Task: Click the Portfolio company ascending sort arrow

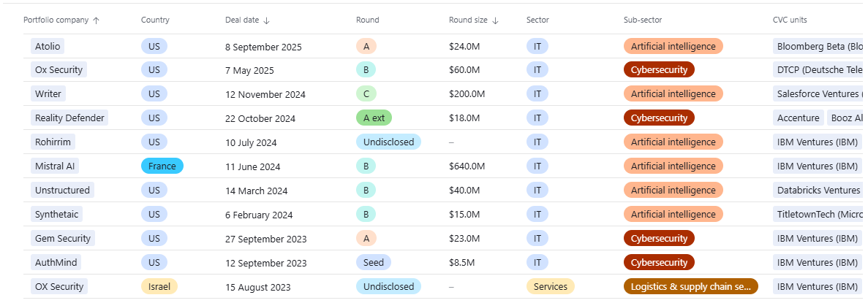Action: coord(96,20)
